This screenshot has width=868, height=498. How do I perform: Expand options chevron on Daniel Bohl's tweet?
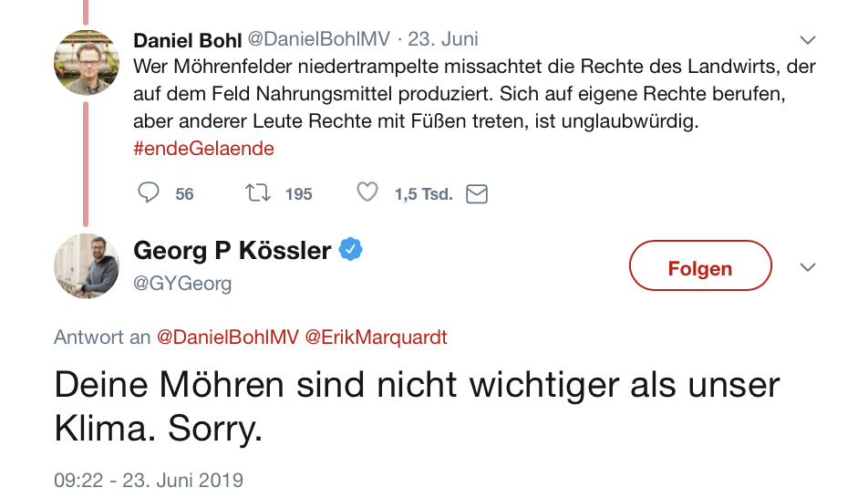coord(807,40)
